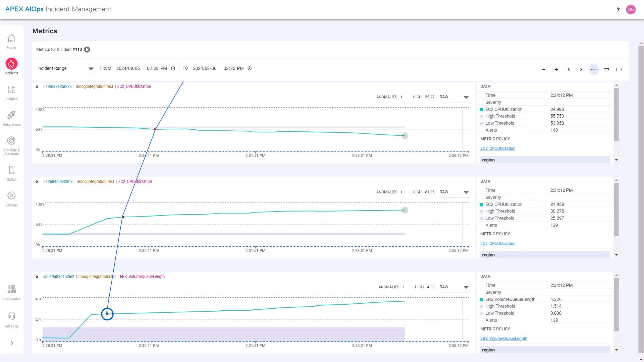Image resolution: width=644 pixels, height=362 pixels.
Task: Open TO time clock picker
Action: coord(250,68)
